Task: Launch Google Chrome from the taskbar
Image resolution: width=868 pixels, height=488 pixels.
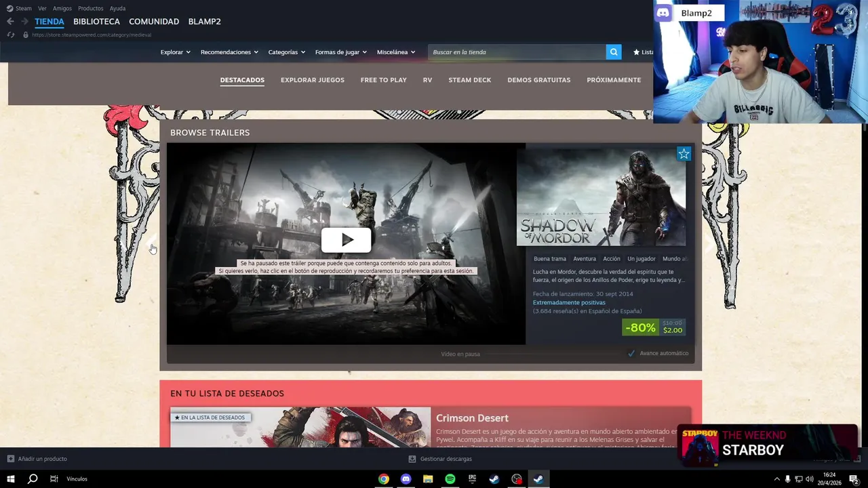Action: coord(384,479)
